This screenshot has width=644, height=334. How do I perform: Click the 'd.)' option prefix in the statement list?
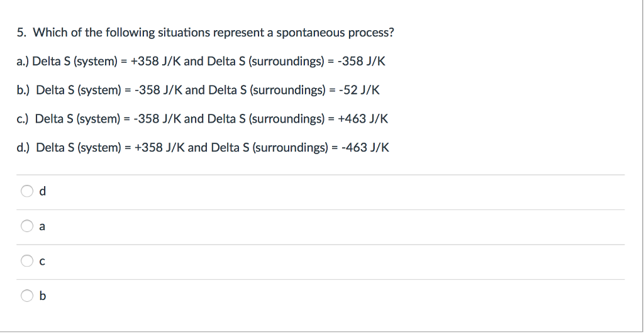tap(25, 148)
